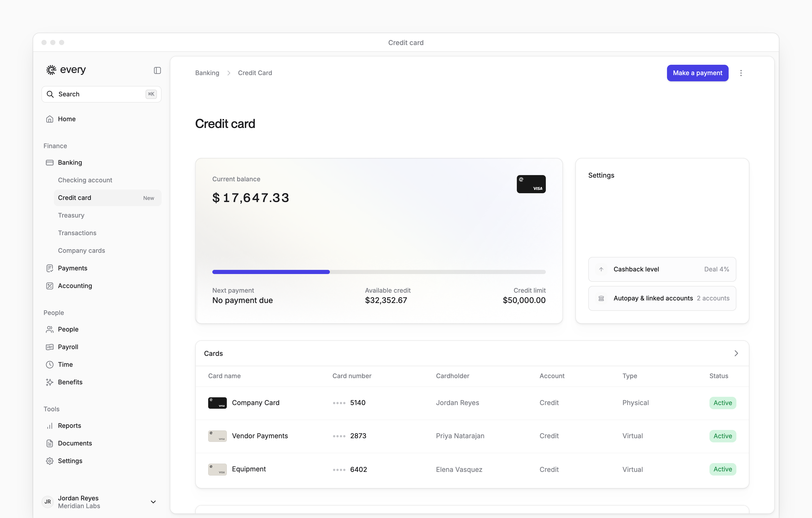This screenshot has width=812, height=518.
Task: Click the Card name column header
Action: pyautogui.click(x=224, y=376)
